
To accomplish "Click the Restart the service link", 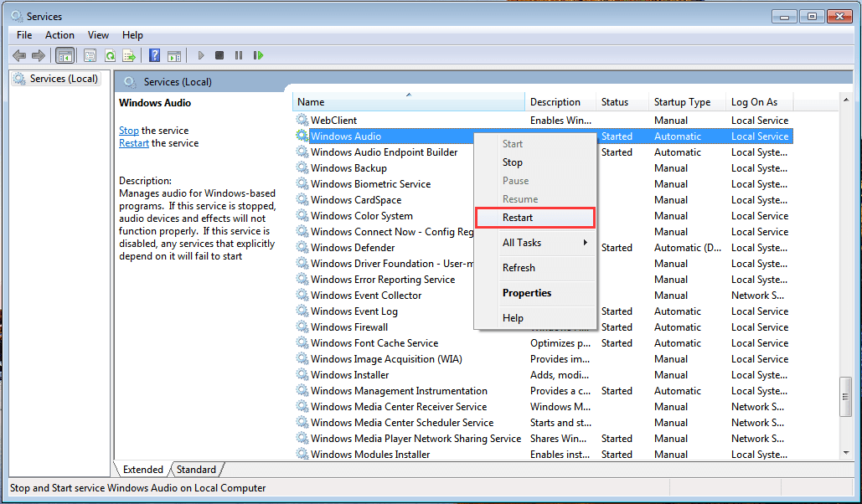I will coord(133,142).
